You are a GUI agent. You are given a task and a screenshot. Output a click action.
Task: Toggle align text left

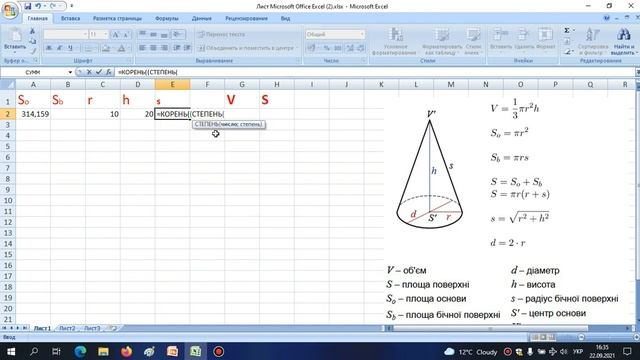point(142,48)
